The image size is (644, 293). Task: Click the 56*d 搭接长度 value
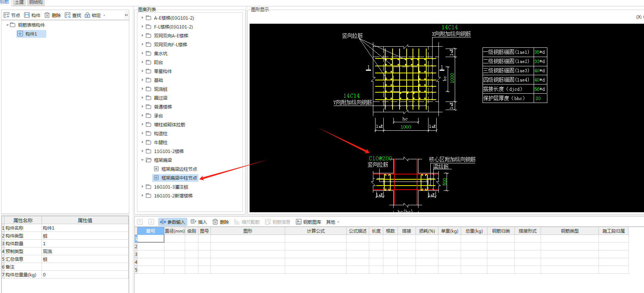(x=540, y=89)
